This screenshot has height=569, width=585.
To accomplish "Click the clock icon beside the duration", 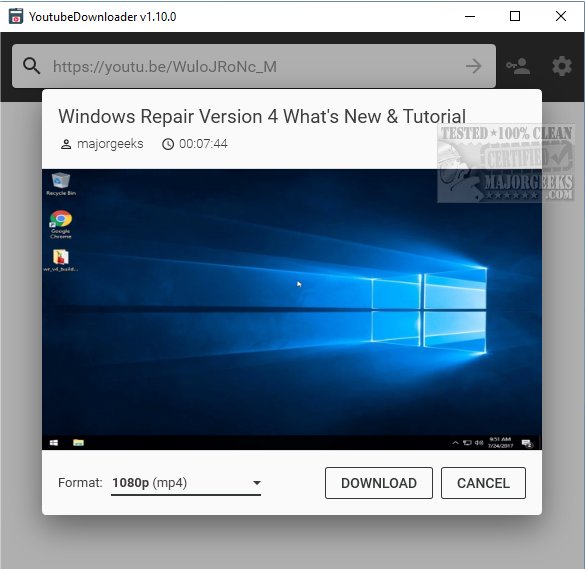I will point(168,144).
